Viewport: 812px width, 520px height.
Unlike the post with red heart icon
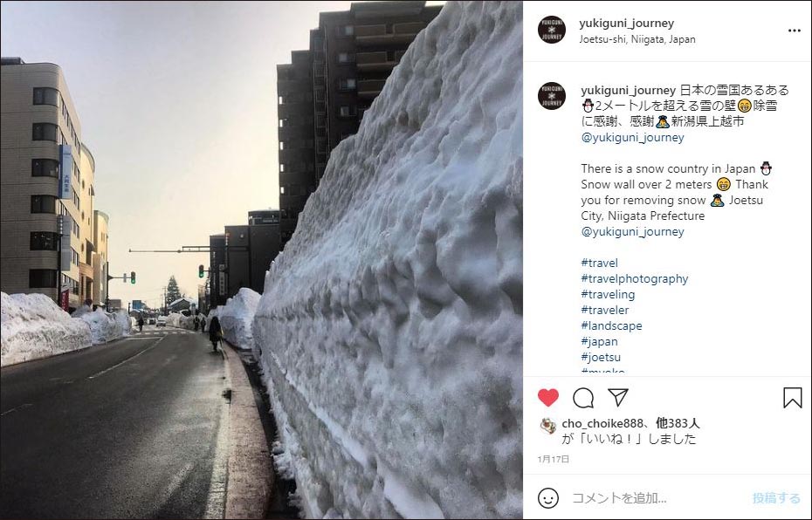coord(548,397)
